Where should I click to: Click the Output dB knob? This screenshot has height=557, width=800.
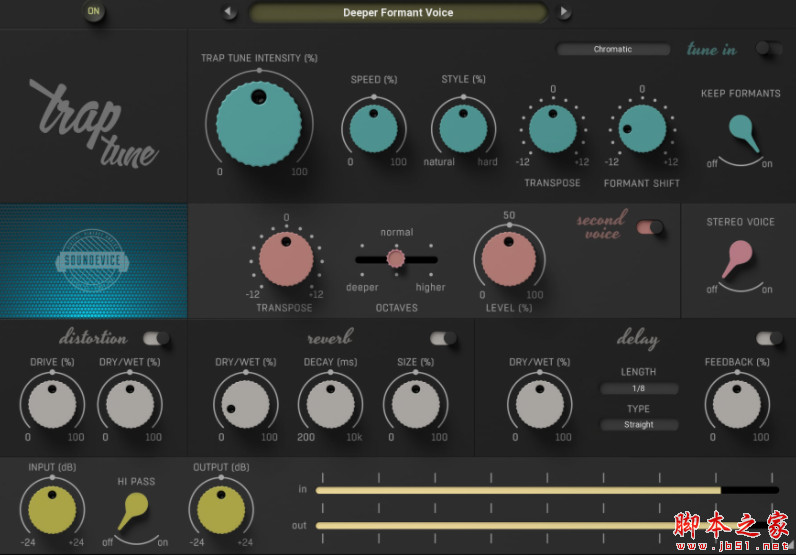[x=221, y=510]
